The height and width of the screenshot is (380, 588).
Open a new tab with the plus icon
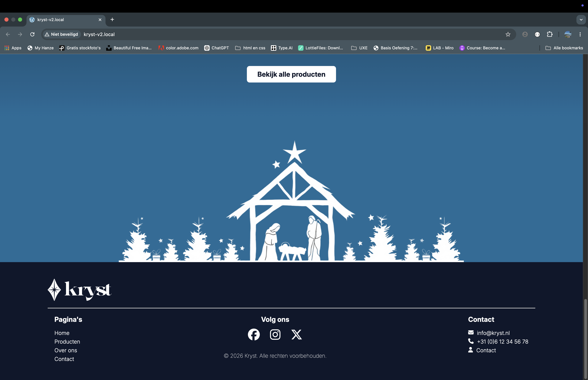(x=112, y=20)
